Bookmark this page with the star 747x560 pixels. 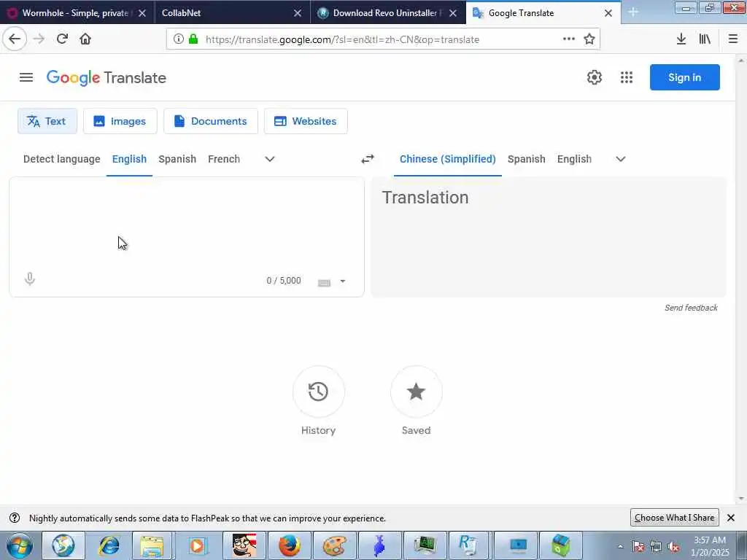(x=589, y=39)
